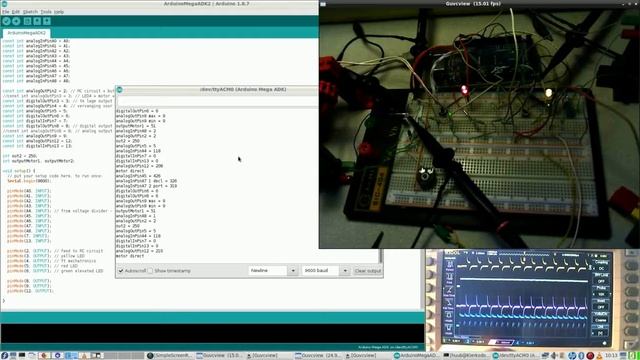
Task: Click 'int out2 = 250;' line in code editor
Action: 20,156
